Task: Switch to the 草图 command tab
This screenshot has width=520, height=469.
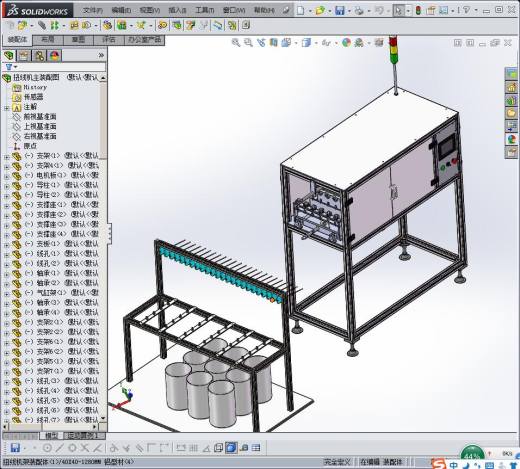Action: pyautogui.click(x=78, y=40)
